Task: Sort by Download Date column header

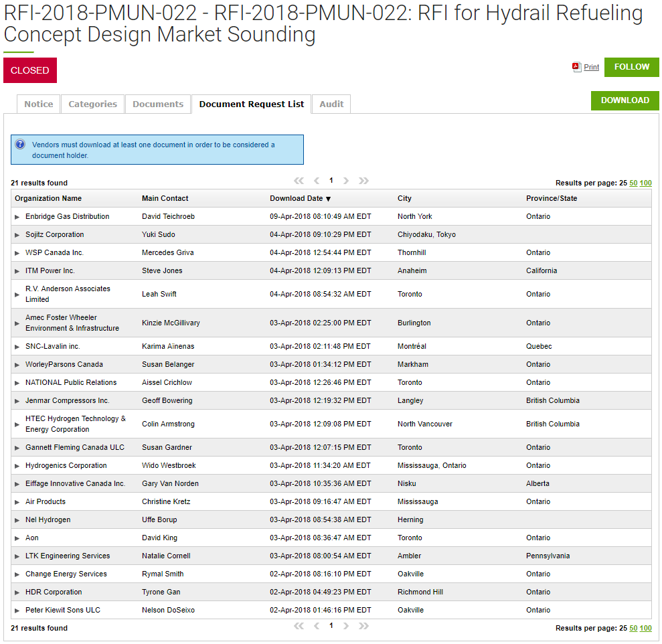Action: (296, 198)
